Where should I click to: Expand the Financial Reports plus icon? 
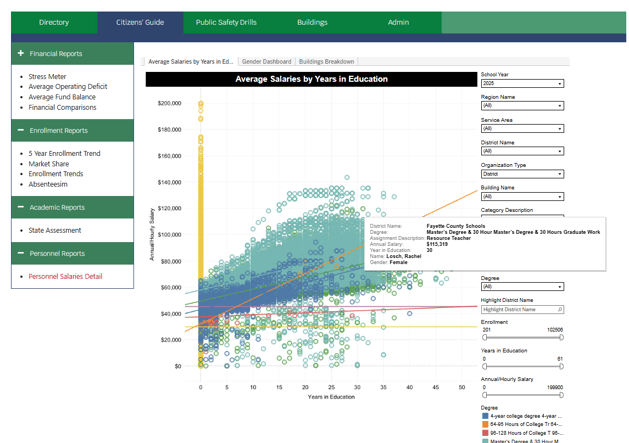(21, 54)
